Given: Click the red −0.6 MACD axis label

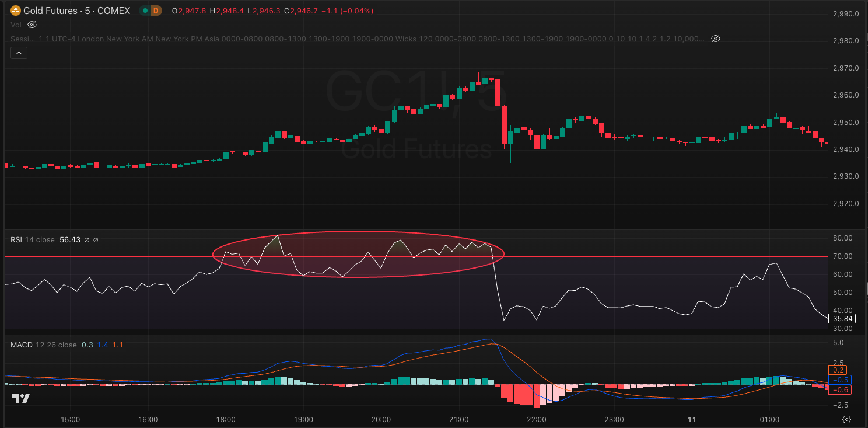Looking at the screenshot, I should click(840, 390).
